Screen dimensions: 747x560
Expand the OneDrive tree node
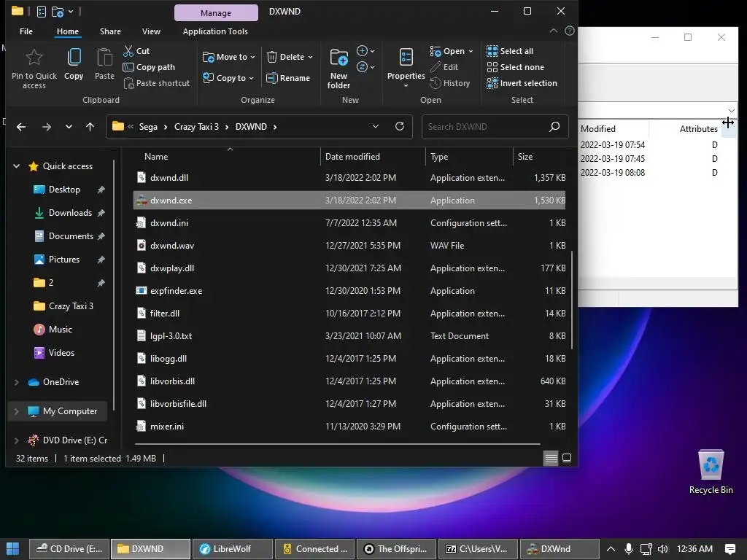16,382
